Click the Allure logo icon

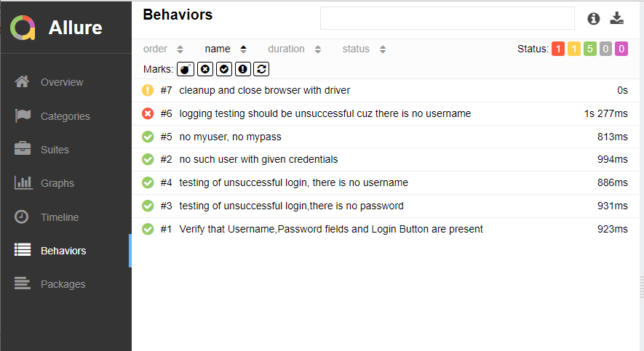tap(23, 28)
